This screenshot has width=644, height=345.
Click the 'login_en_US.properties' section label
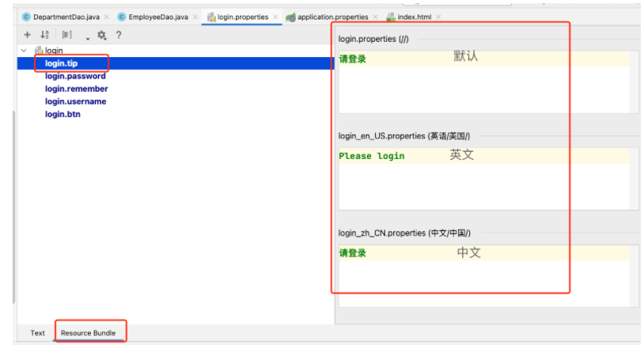click(x=404, y=136)
